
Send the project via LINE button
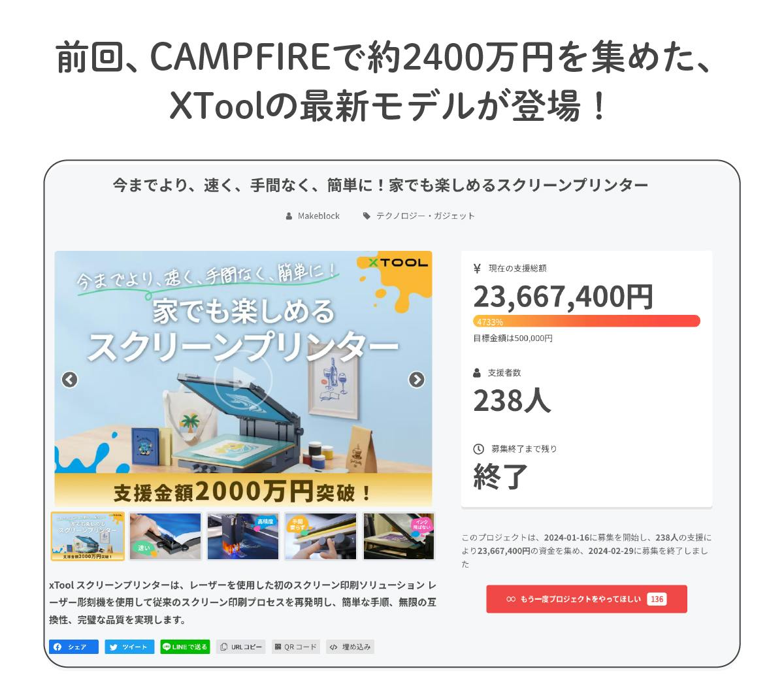point(185,647)
